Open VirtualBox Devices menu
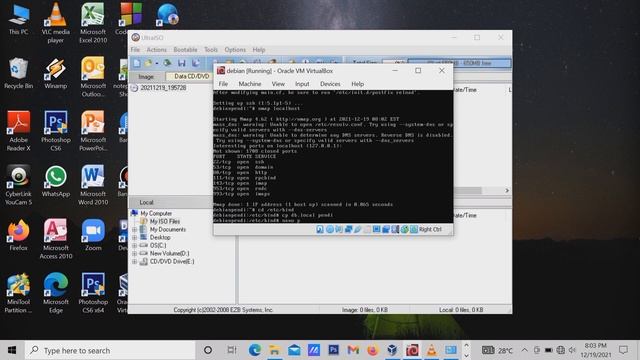 pos(330,84)
